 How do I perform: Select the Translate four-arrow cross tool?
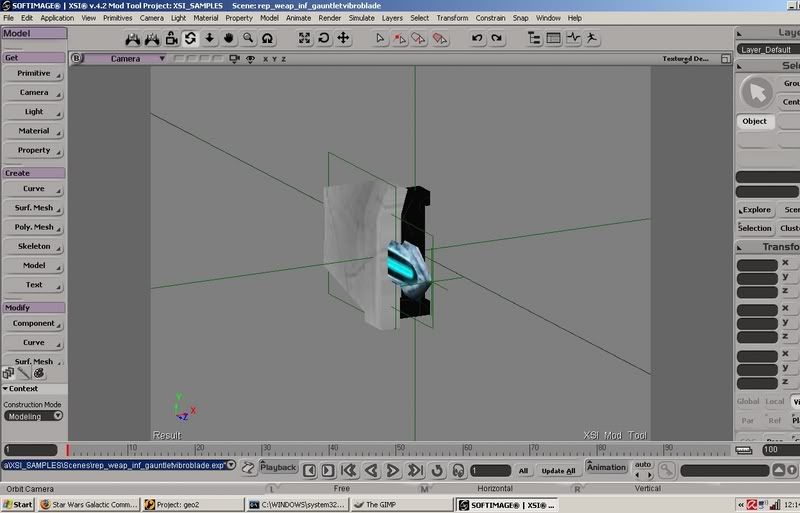pyautogui.click(x=343, y=38)
